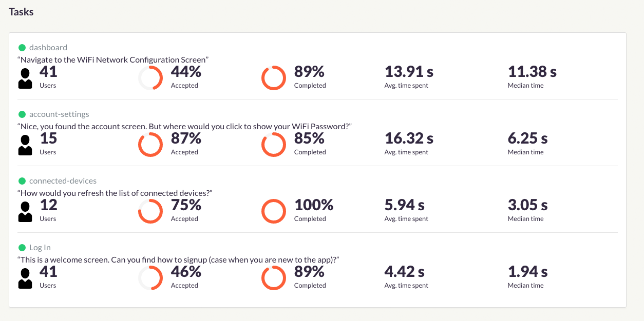Click the green status dot beside Log In
The height and width of the screenshot is (321, 644).
[22, 248]
